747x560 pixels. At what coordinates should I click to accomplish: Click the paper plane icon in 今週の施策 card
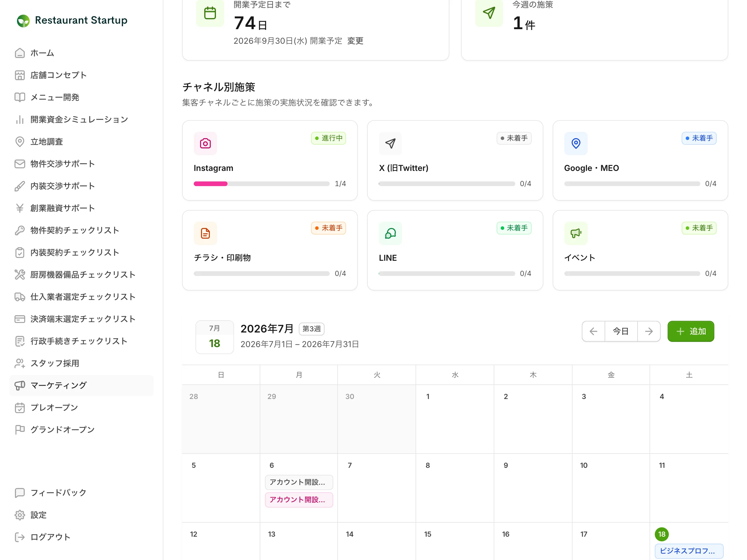(x=489, y=13)
